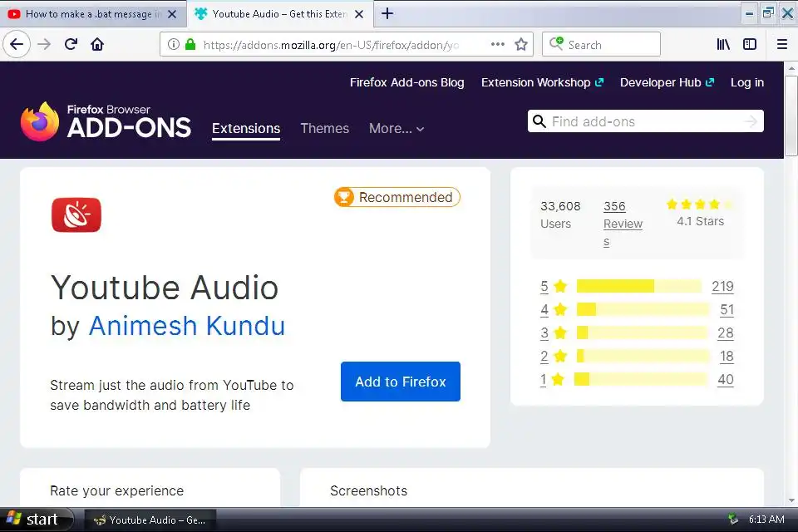Click Log in link
The height and width of the screenshot is (532, 798).
click(x=747, y=82)
